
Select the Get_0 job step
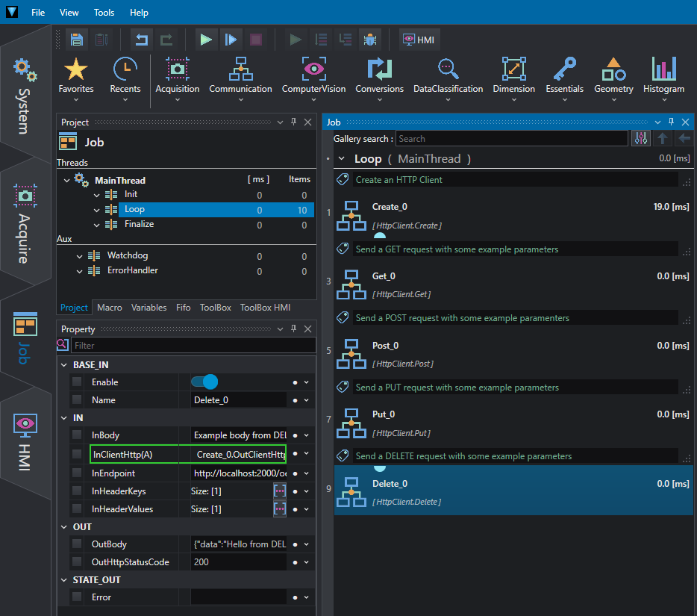(x=513, y=284)
